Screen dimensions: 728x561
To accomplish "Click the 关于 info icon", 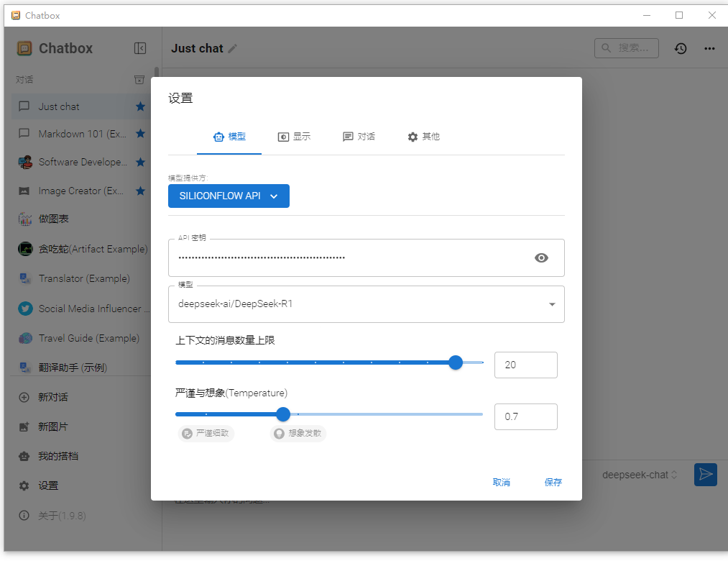I will point(24,516).
